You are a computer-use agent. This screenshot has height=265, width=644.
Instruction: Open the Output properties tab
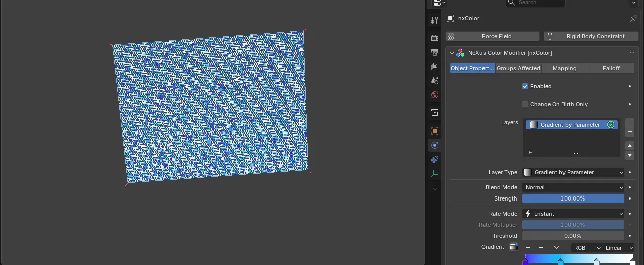(x=435, y=52)
